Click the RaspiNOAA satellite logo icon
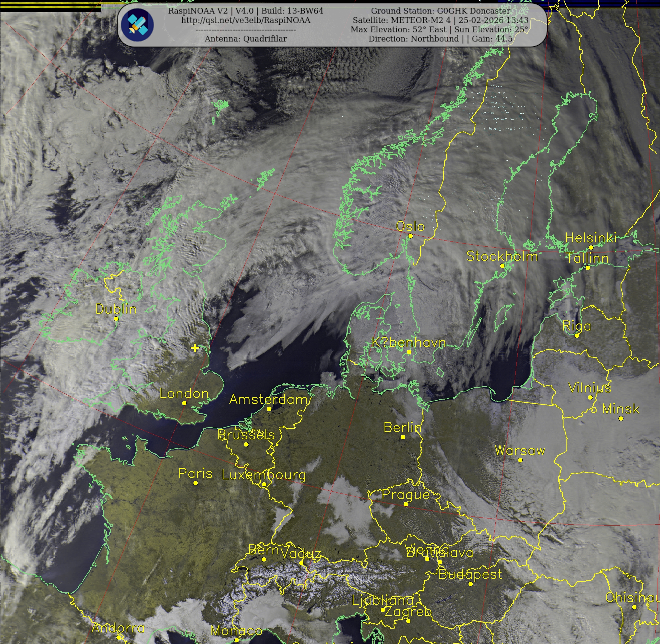The height and width of the screenshot is (644, 660). tap(137, 25)
